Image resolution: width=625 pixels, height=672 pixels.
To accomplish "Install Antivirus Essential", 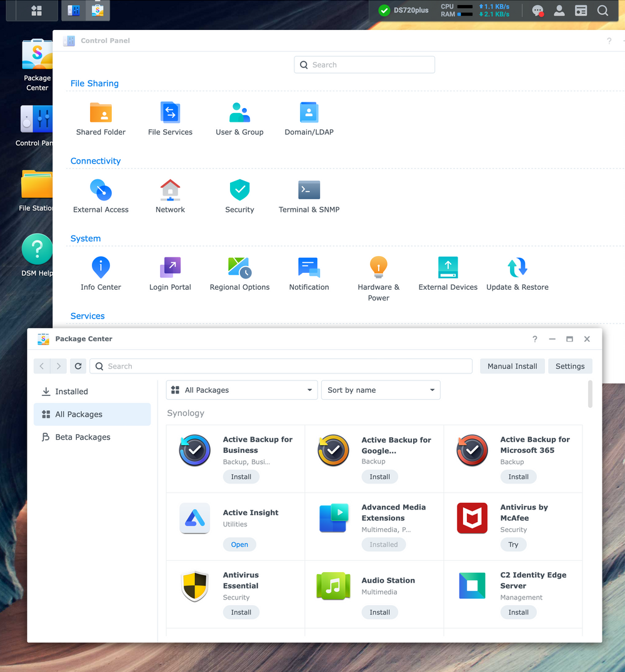I will click(x=241, y=612).
